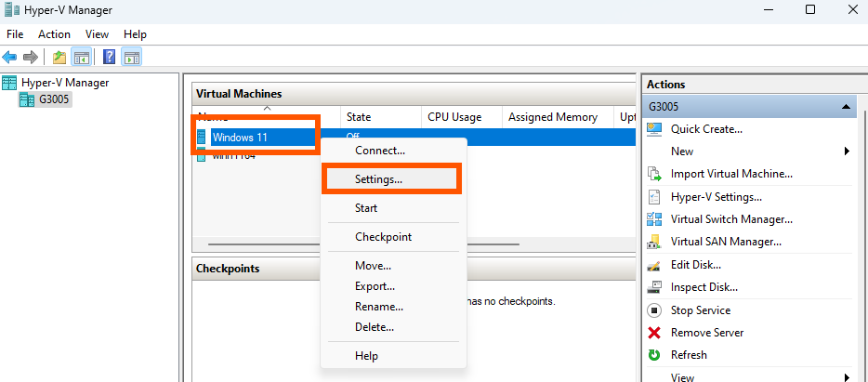This screenshot has height=382, width=868.
Task: Expand the View submenu arrow in Actions
Action: (x=847, y=377)
